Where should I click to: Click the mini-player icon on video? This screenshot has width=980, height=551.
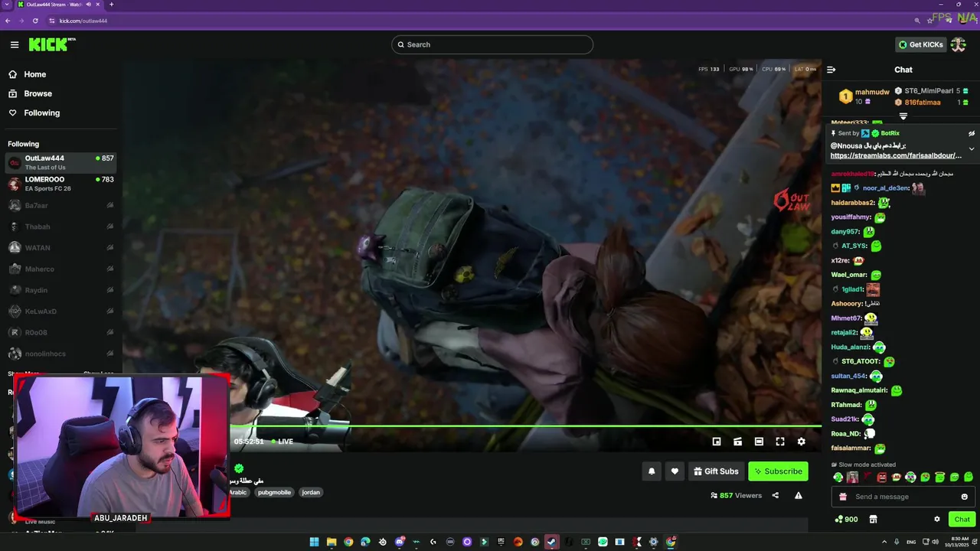[x=717, y=442]
